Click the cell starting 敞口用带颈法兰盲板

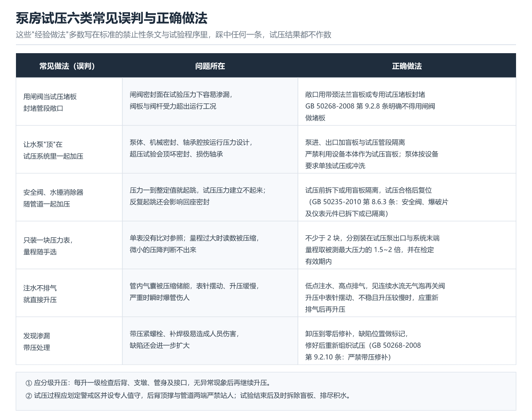point(407,102)
